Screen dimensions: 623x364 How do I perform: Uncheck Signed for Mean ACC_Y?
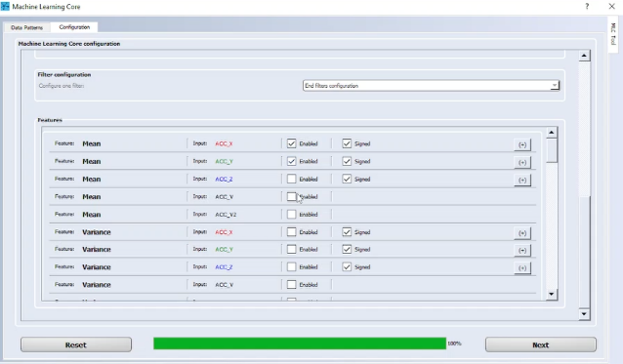coord(347,161)
